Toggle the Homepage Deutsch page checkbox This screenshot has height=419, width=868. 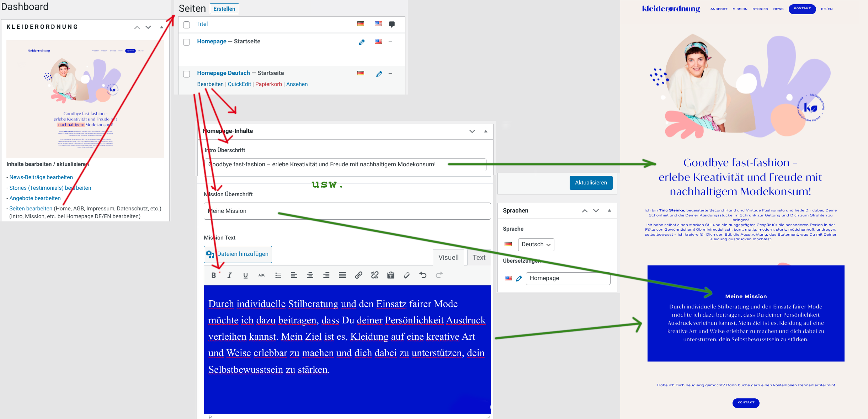point(187,73)
